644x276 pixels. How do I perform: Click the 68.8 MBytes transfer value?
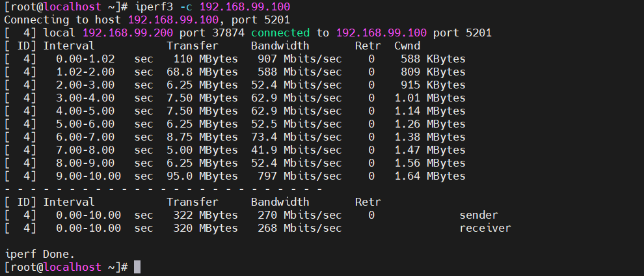(x=202, y=72)
